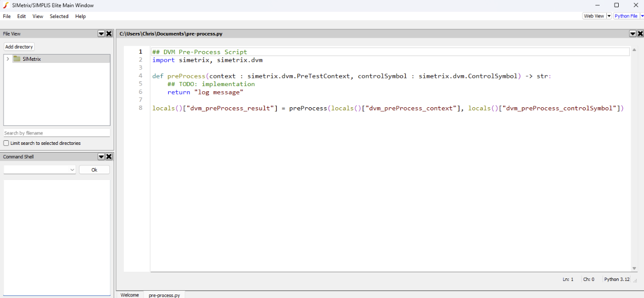This screenshot has height=298, width=644.
Task: Collapse the File View panel
Action: [101, 33]
